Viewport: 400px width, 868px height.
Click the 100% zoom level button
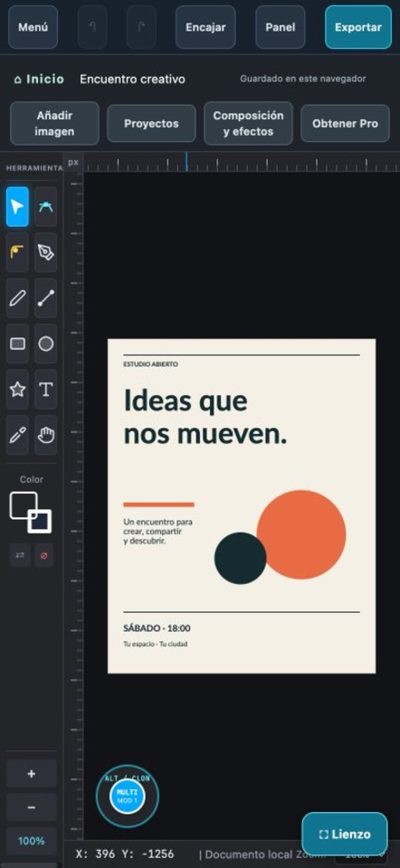pyautogui.click(x=32, y=841)
